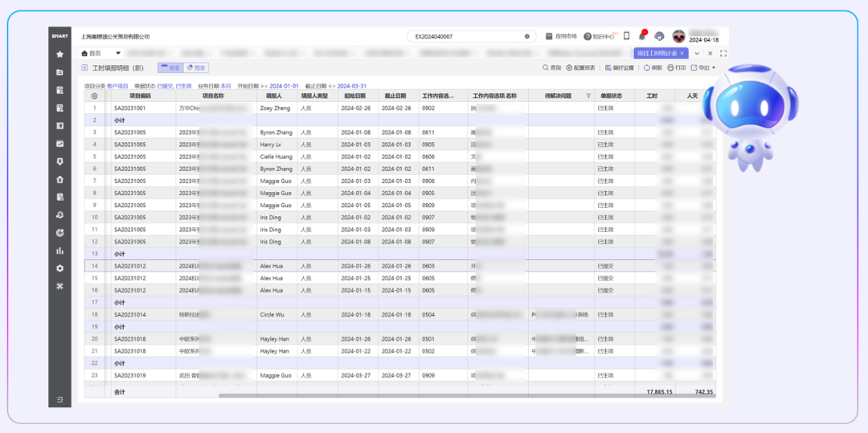Screen dimensions: 868x433
Task: Open the notification bell icon
Action: pos(642,36)
